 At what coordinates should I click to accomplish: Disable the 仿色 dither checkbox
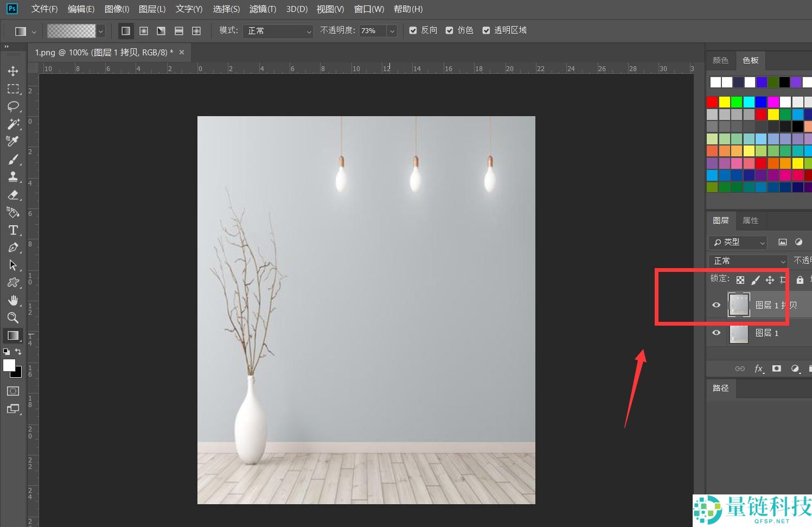[x=450, y=30]
